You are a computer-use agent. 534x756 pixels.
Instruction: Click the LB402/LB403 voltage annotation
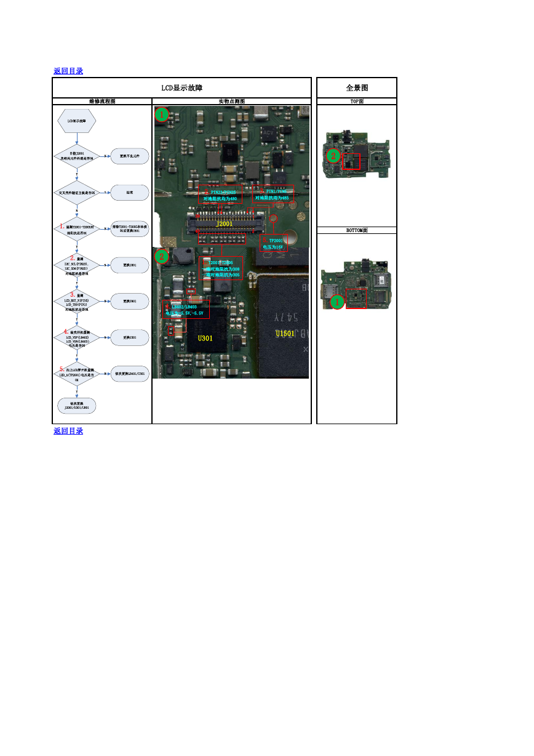coord(187,310)
